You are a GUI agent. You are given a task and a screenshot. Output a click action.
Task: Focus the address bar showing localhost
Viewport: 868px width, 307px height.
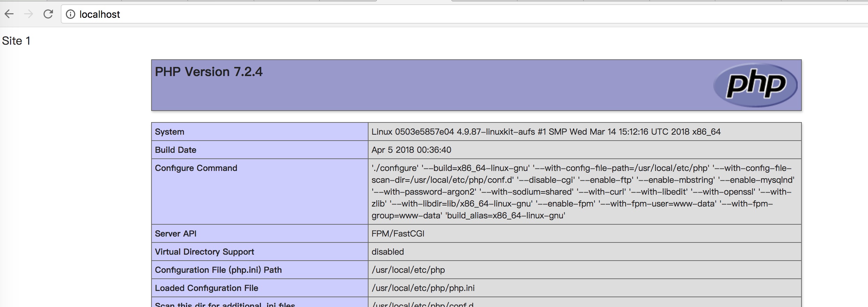[x=464, y=14]
